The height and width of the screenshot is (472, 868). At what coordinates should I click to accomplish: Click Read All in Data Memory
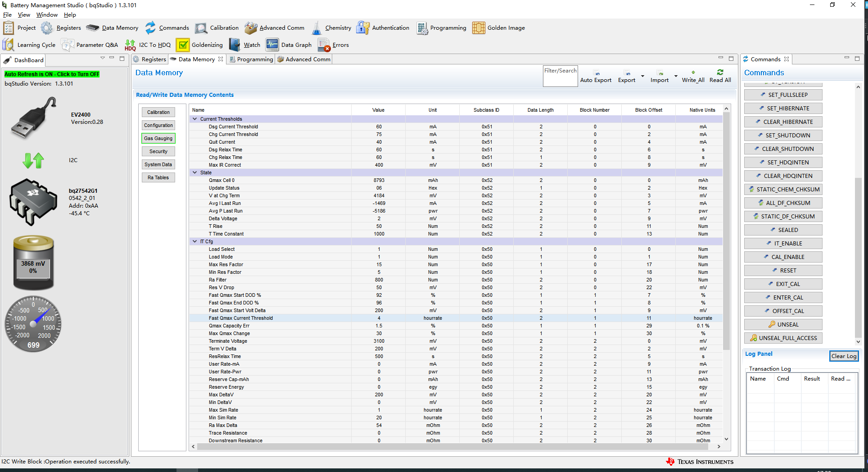[x=720, y=76]
